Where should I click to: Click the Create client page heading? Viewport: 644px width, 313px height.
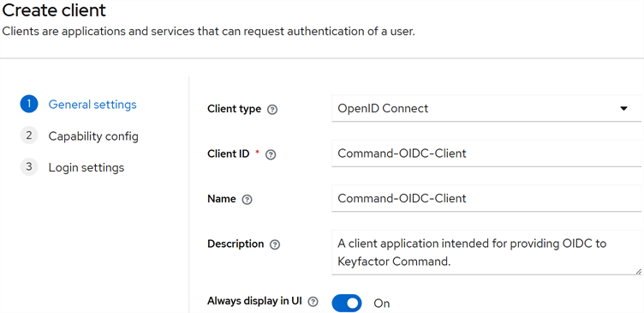point(54,10)
